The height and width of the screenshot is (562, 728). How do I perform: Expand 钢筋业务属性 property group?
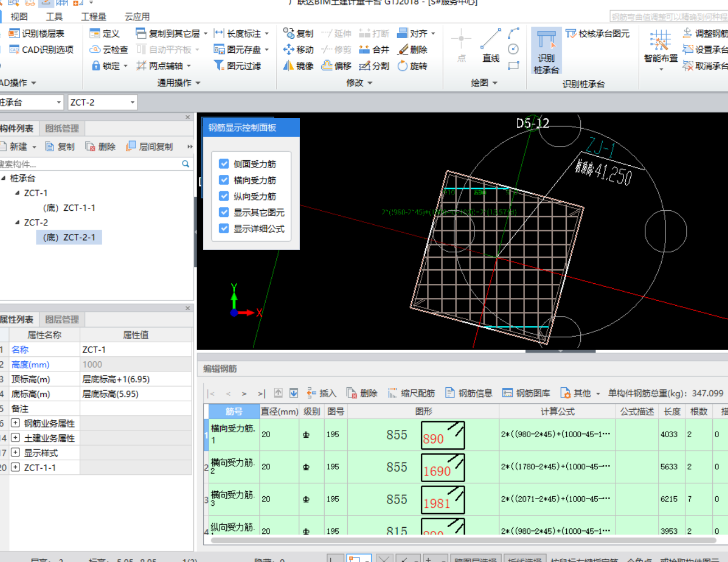(16, 423)
